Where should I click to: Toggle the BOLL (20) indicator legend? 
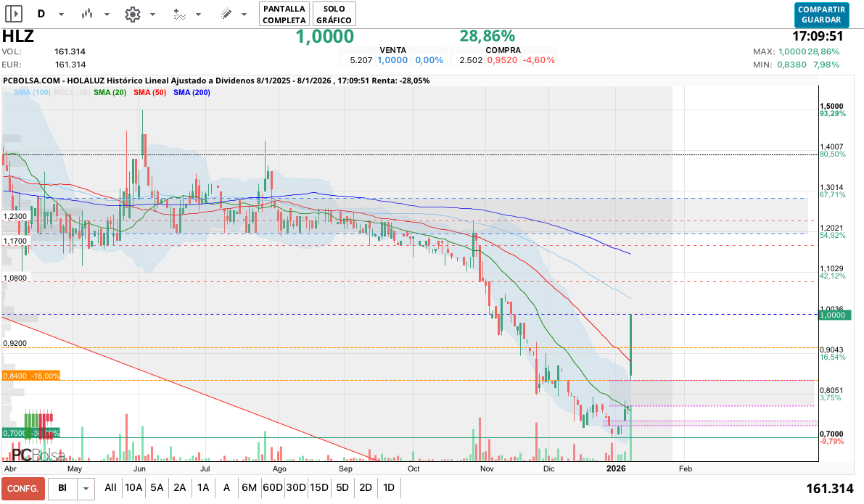(72, 93)
